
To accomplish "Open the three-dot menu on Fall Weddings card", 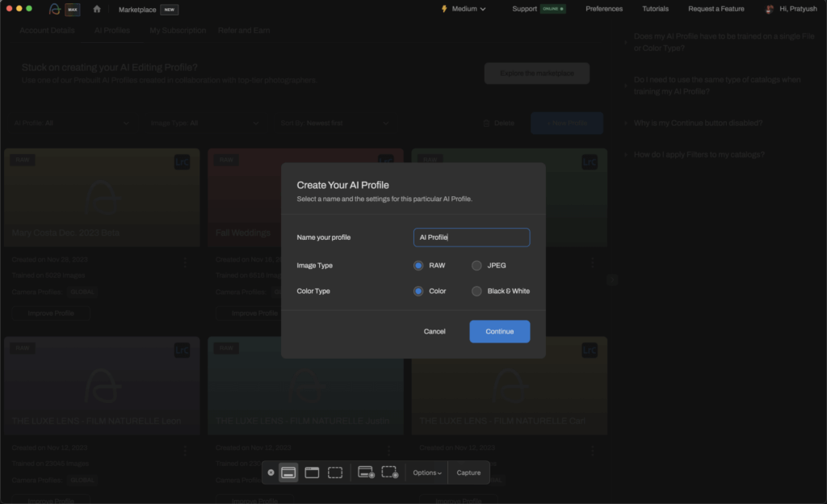I will (389, 262).
